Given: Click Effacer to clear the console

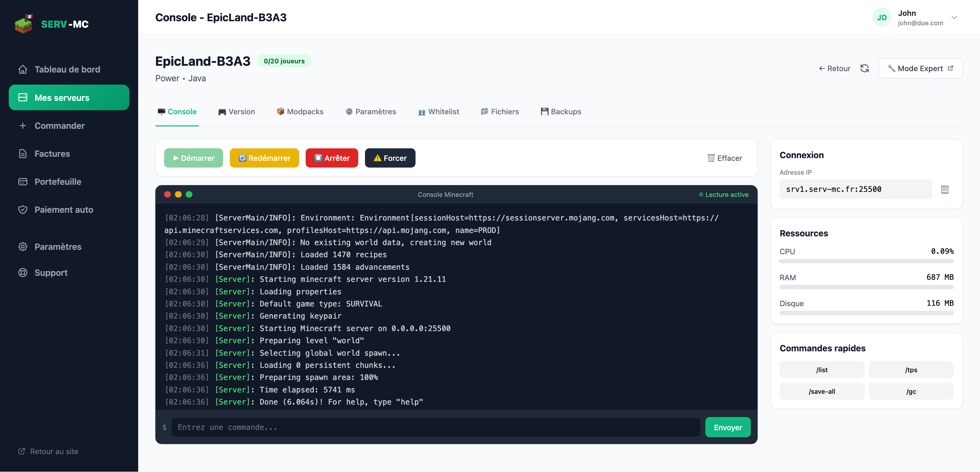Looking at the screenshot, I should point(724,158).
